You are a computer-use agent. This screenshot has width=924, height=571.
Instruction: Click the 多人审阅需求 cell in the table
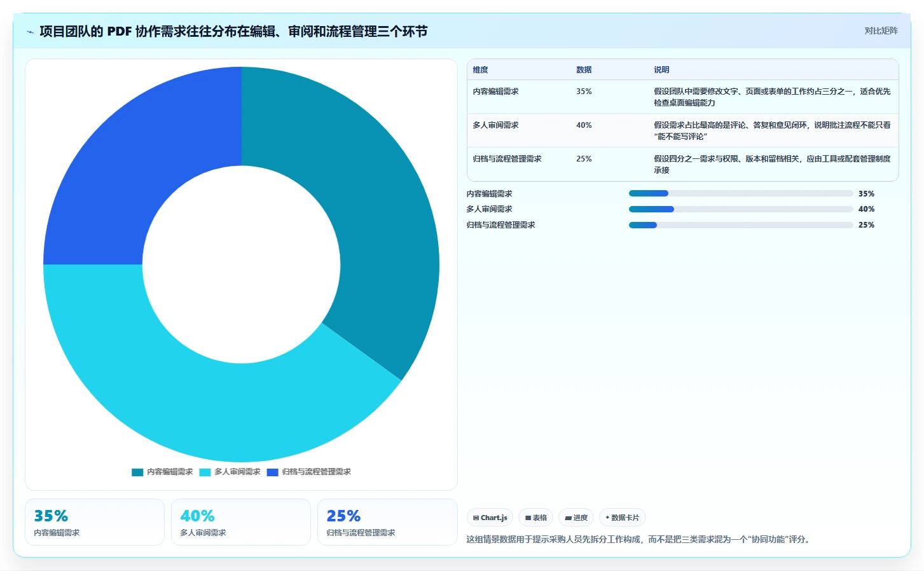495,125
